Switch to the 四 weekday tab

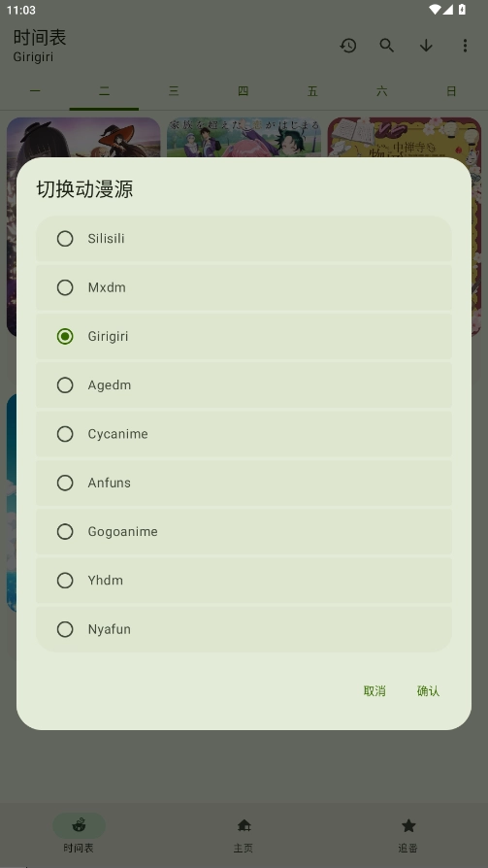[243, 91]
